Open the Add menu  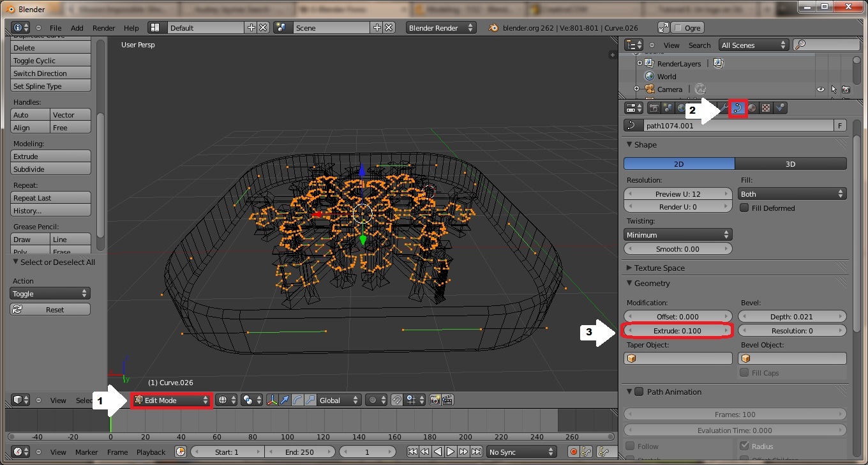tap(77, 28)
